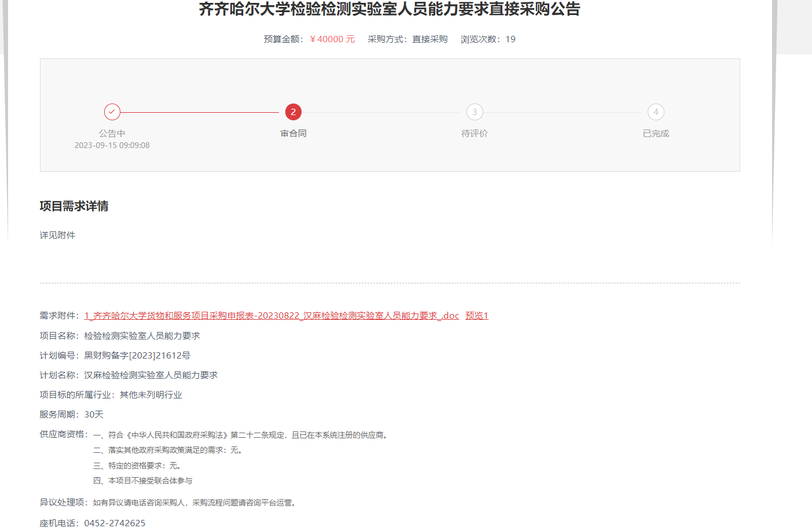This screenshot has height=528, width=812.
Task: Click the page title 直接采购公告
Action: [x=390, y=9]
